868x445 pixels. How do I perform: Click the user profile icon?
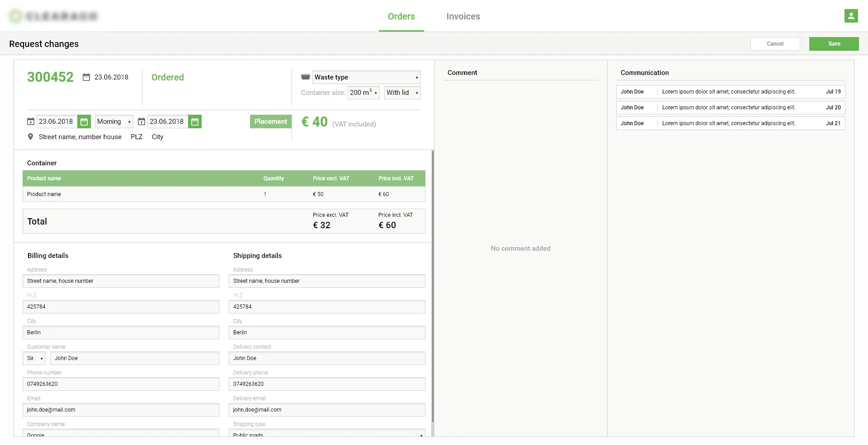tap(851, 16)
